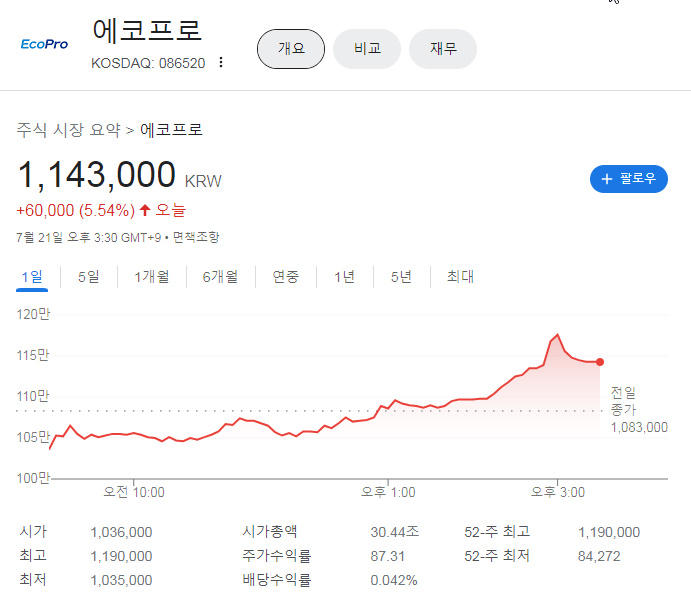Viewport: 691px width, 599px height.
Task: Click the EcoPro company logo
Action: (44, 44)
